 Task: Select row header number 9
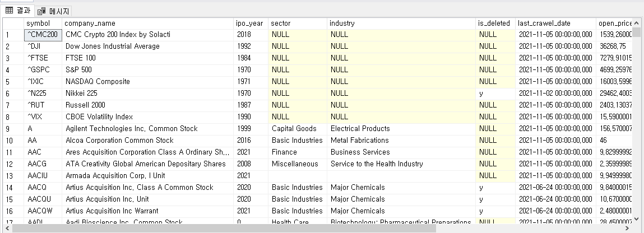click(13, 129)
